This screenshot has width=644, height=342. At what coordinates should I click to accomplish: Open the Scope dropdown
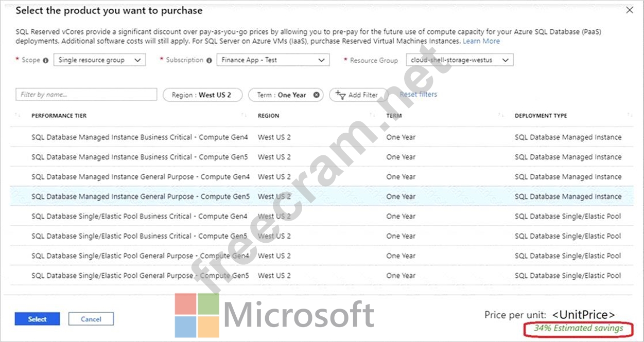(100, 60)
